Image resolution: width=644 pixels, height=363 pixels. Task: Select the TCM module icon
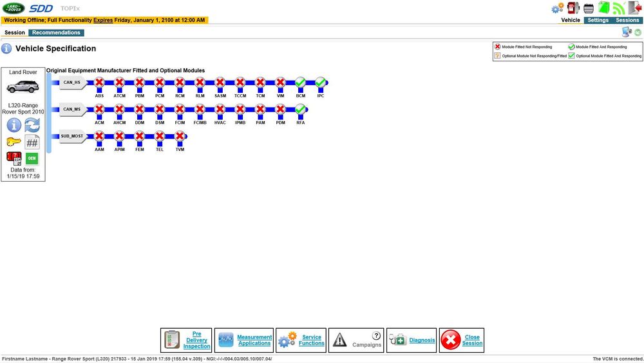pos(260,83)
